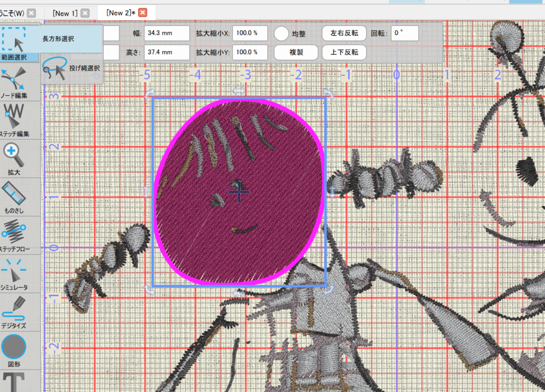Click the top-right rotate handle of selection

[331, 94]
